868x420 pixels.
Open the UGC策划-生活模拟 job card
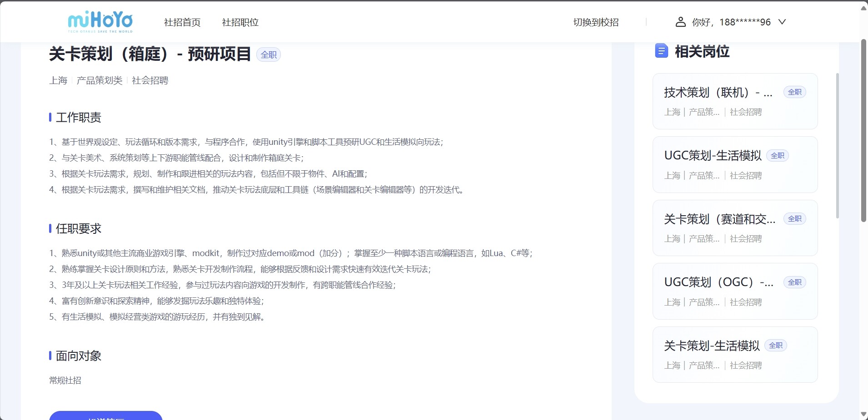735,164
